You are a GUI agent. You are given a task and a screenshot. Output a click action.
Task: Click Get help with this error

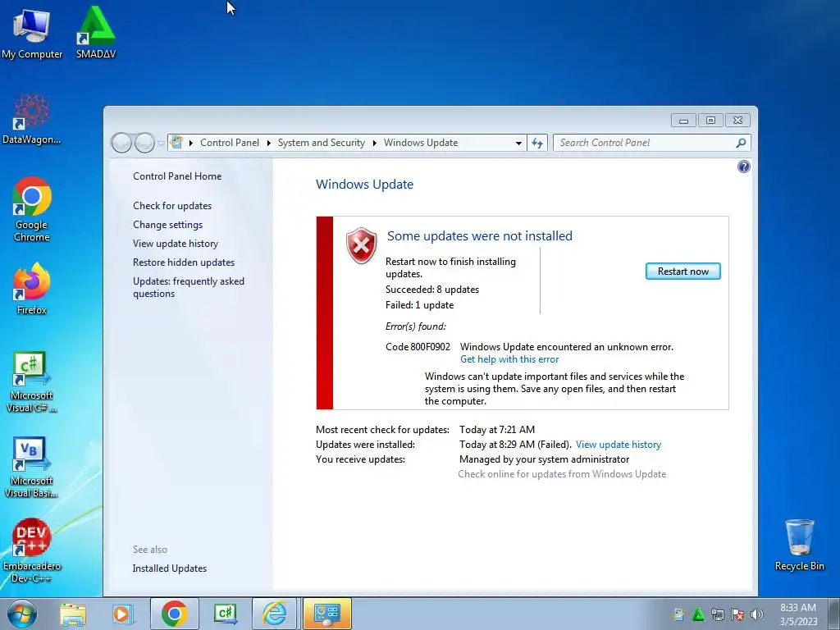pos(509,359)
